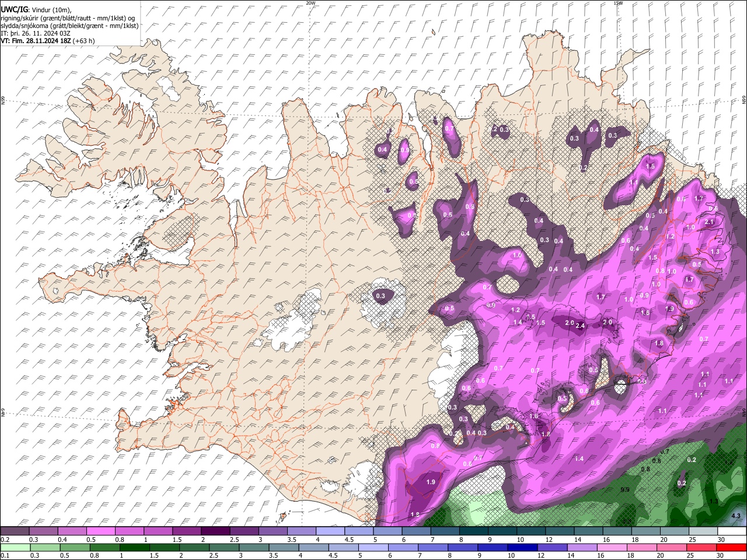Click the 0.8–1 swatch in the top legend row
The height and width of the screenshot is (560, 747).
coord(129,531)
